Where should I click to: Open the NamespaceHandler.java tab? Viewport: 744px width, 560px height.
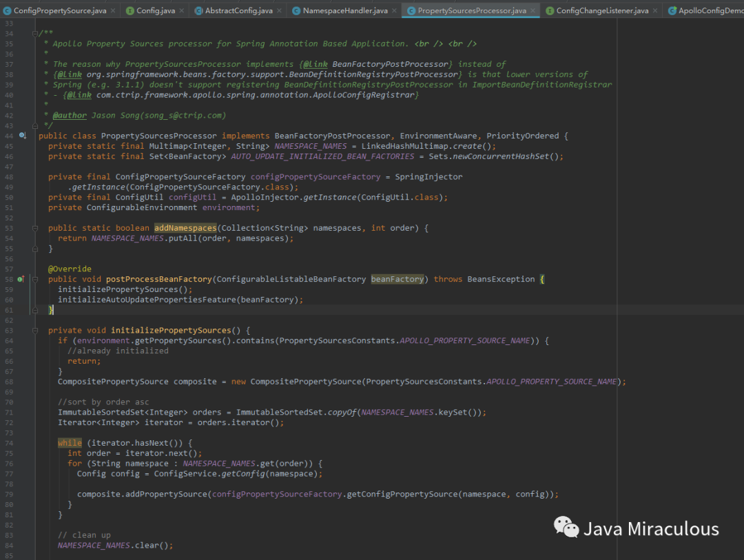click(345, 10)
